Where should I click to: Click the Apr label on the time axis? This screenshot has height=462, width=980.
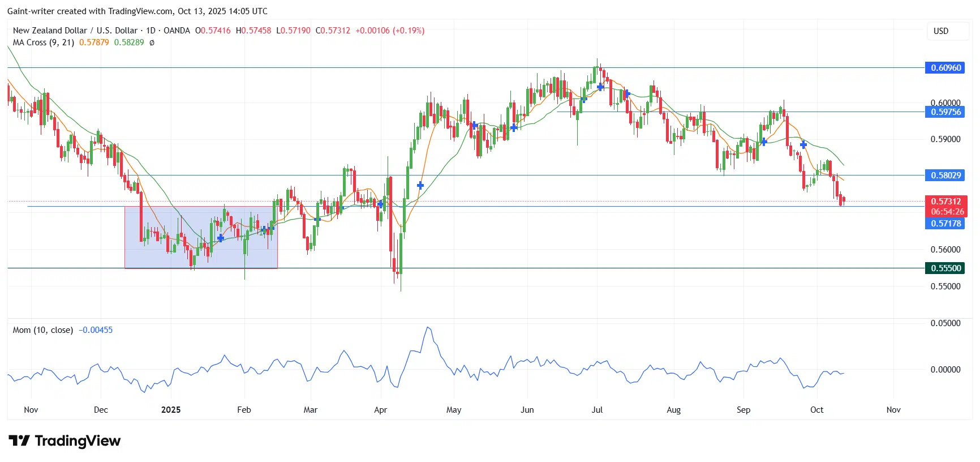pyautogui.click(x=380, y=410)
